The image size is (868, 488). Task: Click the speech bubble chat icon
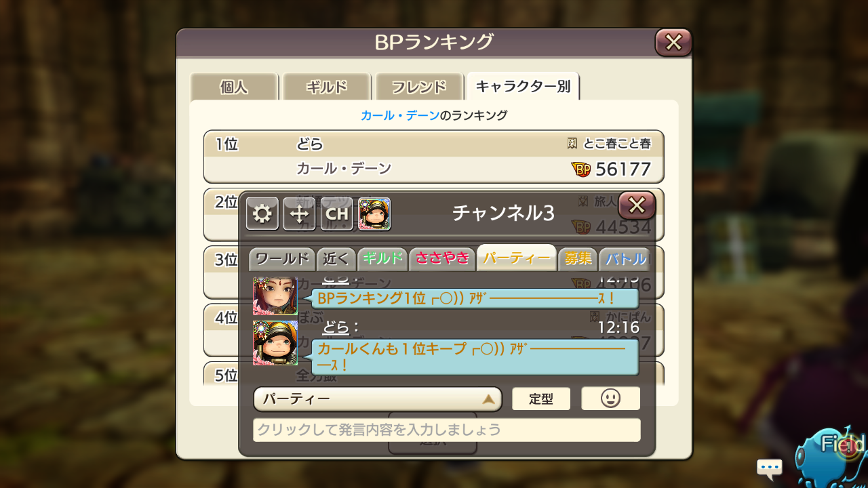769,468
